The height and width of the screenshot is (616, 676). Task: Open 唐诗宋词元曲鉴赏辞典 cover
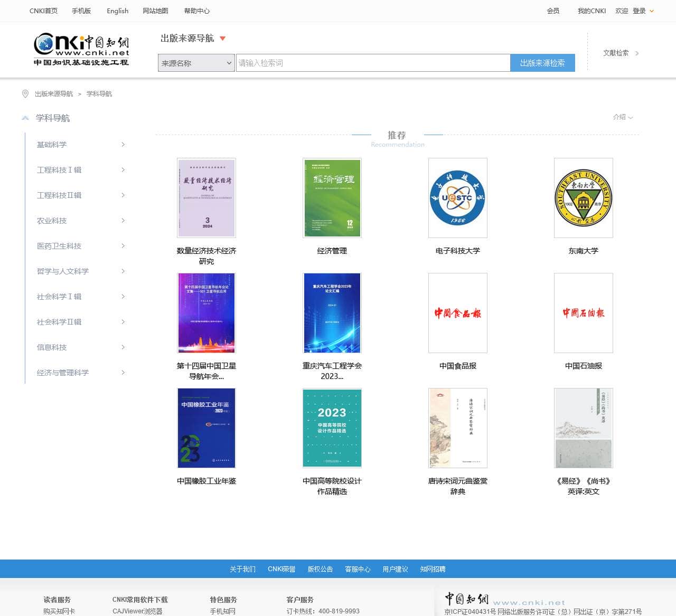point(458,428)
